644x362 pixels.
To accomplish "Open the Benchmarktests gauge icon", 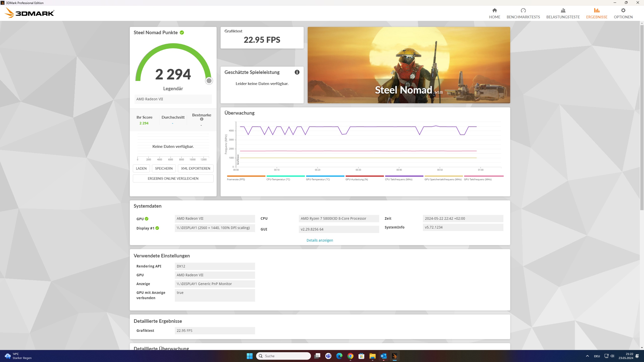I will tap(523, 10).
